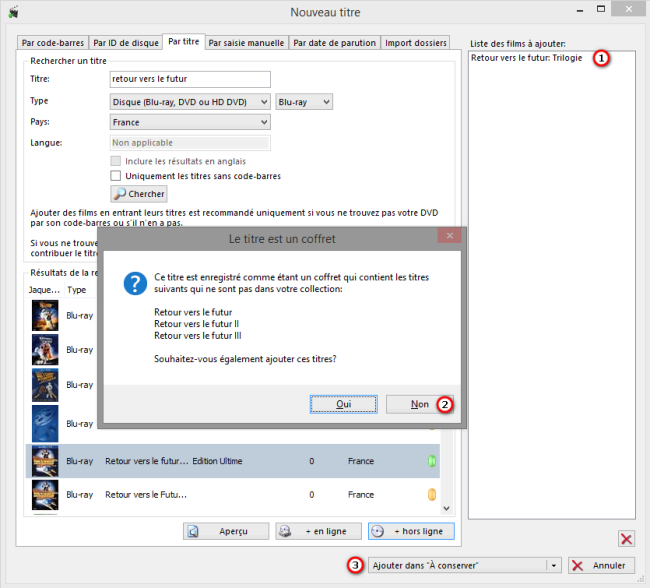This screenshot has height=588, width=650.
Task: Switch to the 'Par saisie manuelle' tab
Action: coord(246,43)
